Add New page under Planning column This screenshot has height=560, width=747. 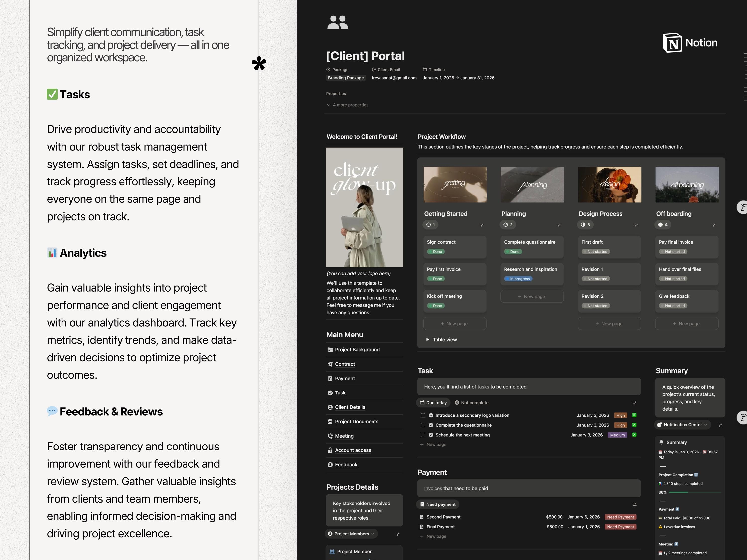click(532, 296)
